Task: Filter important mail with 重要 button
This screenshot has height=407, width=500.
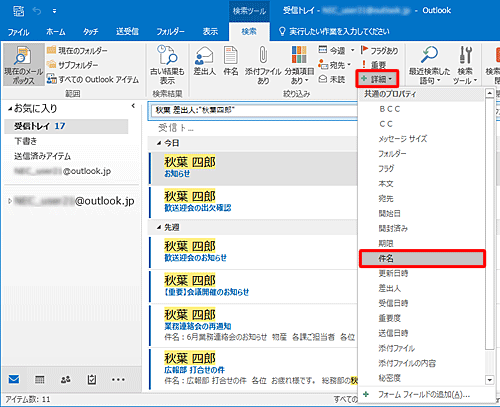Action: (374, 64)
